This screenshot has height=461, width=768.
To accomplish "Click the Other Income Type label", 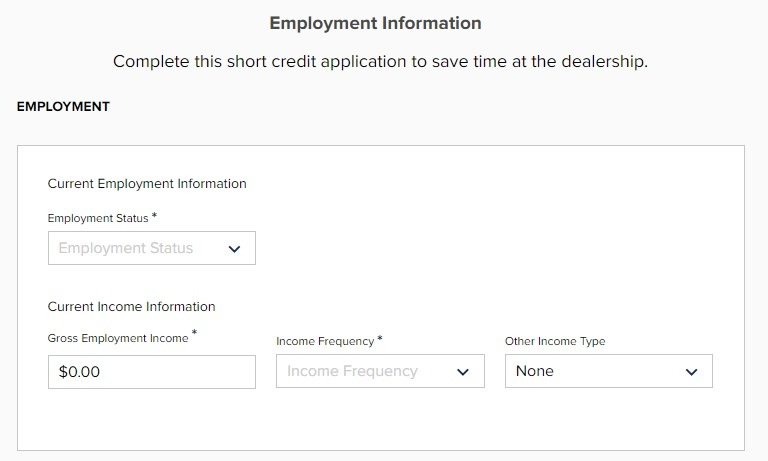I will pyautogui.click(x=555, y=341).
